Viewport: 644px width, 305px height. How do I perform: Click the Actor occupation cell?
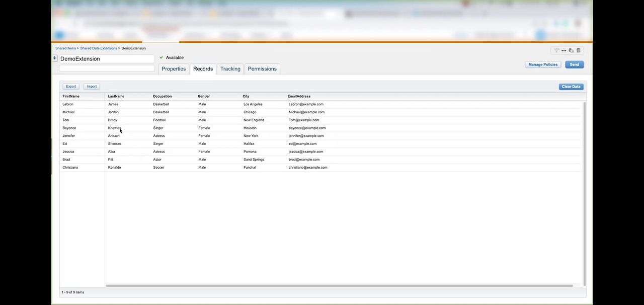157,160
